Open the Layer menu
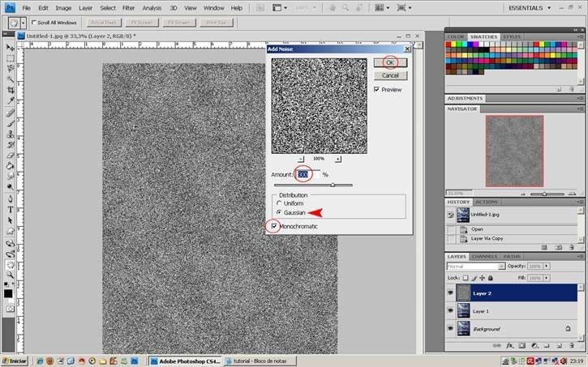Viewport: 588px width, 367px height. [x=85, y=8]
